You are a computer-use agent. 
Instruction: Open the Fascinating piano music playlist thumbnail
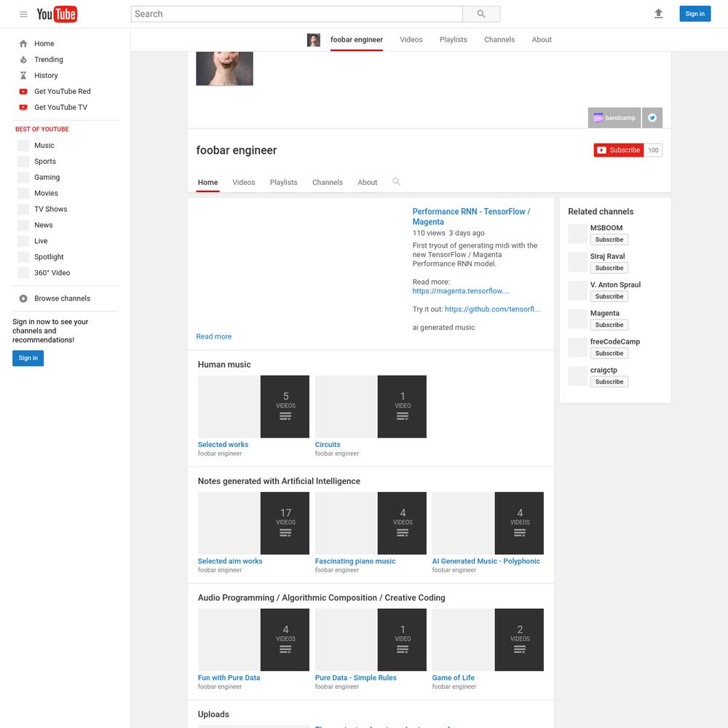pyautogui.click(x=371, y=523)
